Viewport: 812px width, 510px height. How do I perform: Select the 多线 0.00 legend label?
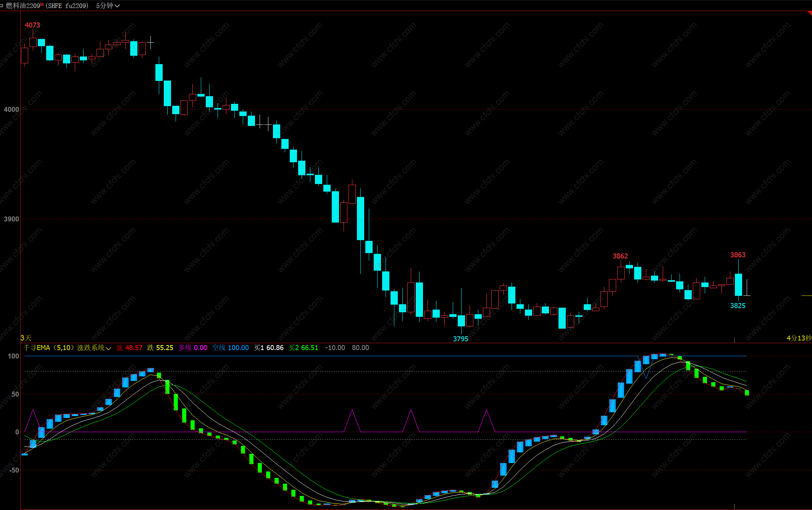193,348
